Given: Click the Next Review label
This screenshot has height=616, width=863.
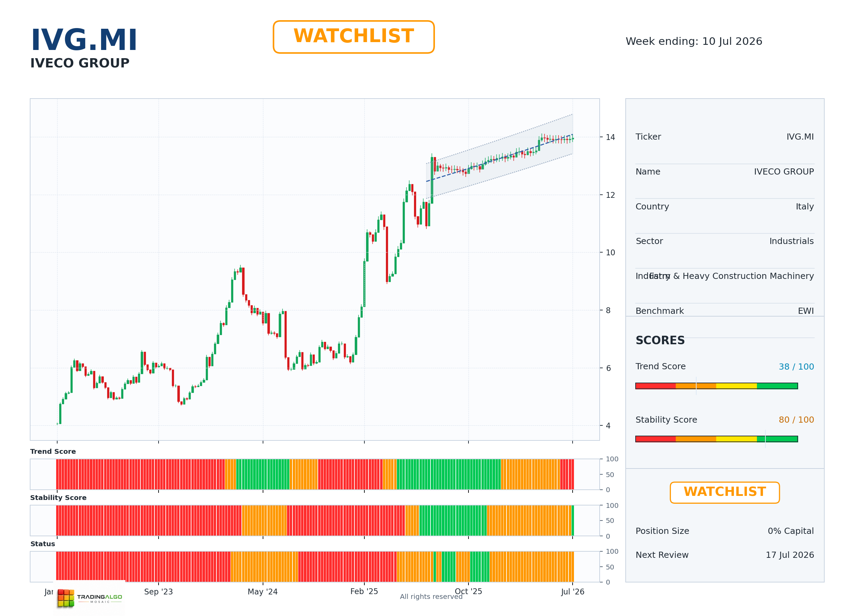Looking at the screenshot, I should coord(662,555).
